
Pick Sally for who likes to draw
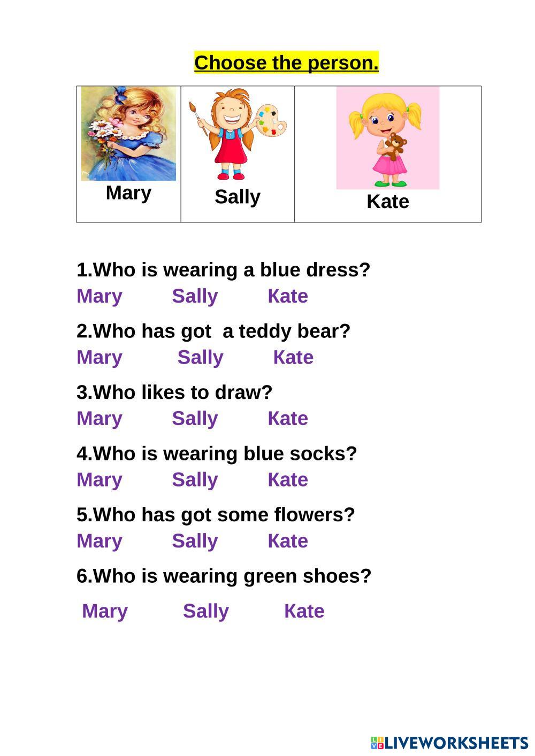coord(195,419)
